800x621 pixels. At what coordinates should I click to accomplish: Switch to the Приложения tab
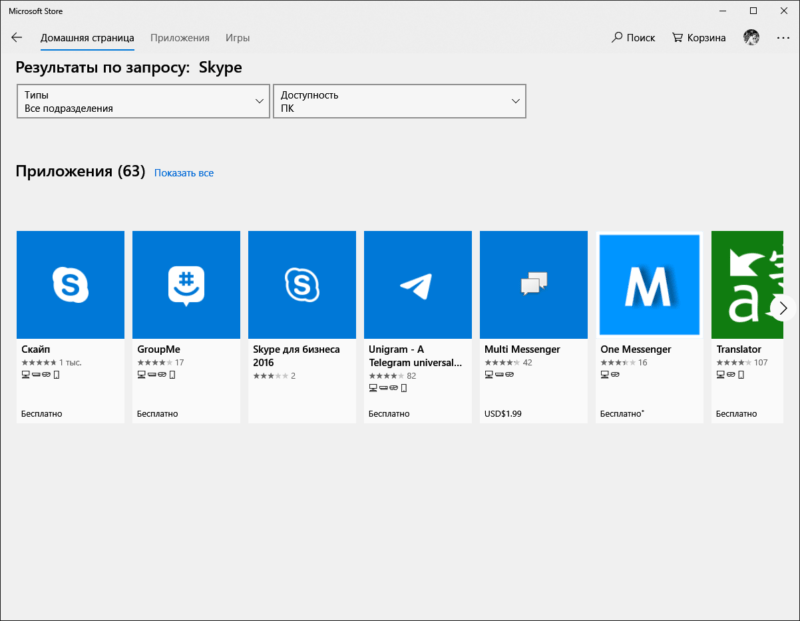(180, 38)
